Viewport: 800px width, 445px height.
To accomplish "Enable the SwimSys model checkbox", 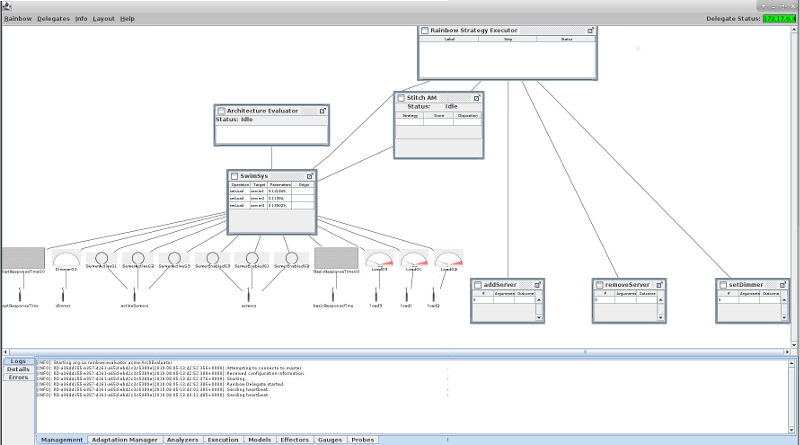I will 234,176.
